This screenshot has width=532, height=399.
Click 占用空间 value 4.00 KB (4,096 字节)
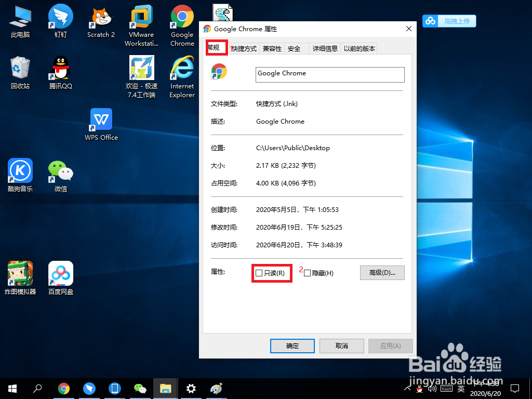tap(286, 183)
